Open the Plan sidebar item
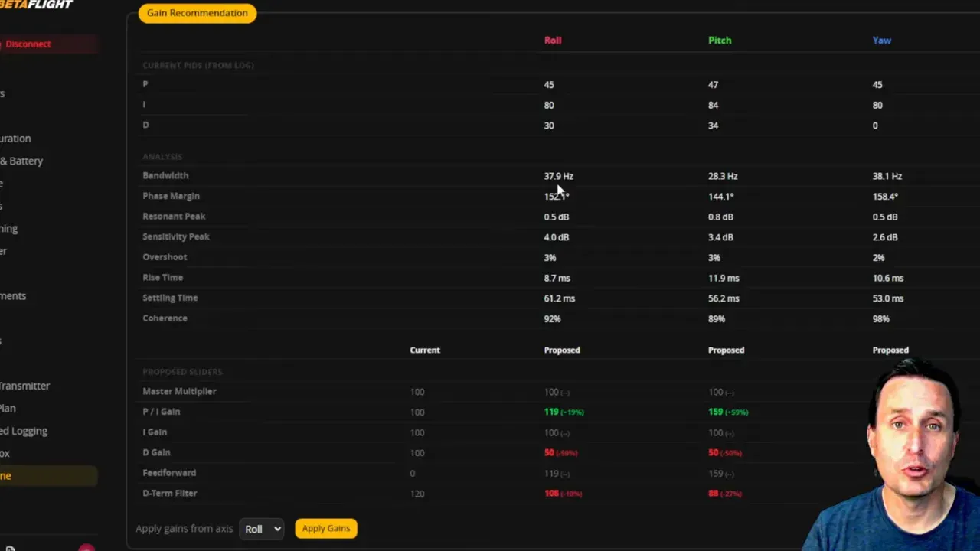Viewport: 980px width, 551px height. coord(8,408)
